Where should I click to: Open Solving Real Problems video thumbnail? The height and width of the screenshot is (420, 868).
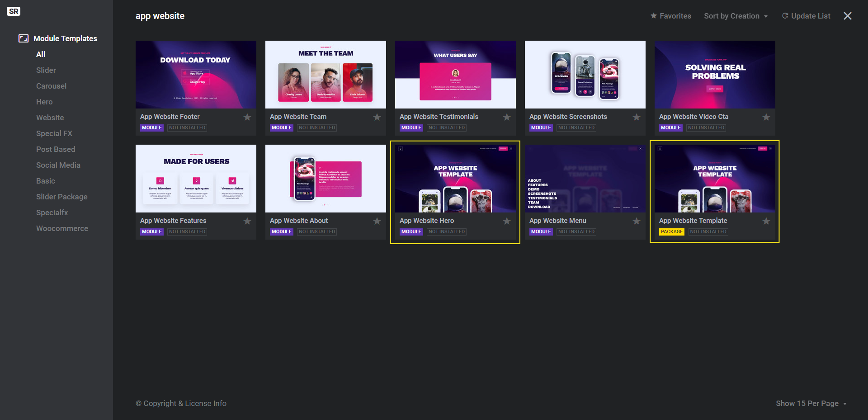[x=715, y=75]
